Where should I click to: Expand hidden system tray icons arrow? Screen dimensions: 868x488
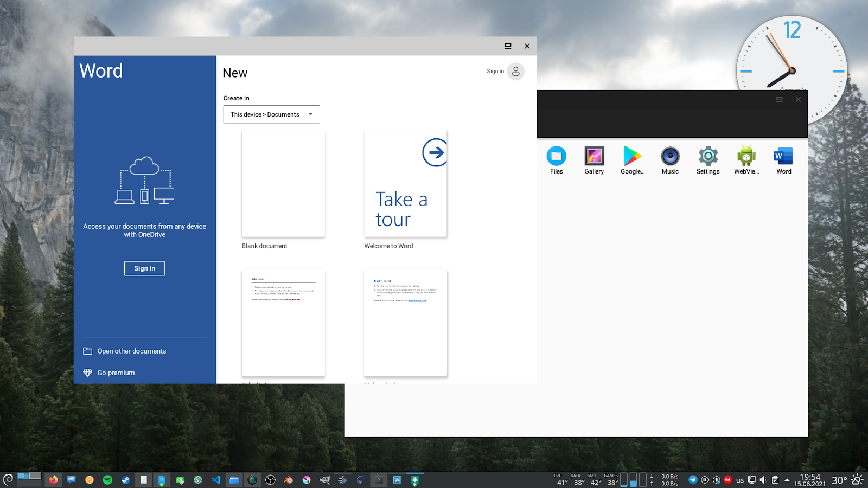tap(787, 480)
